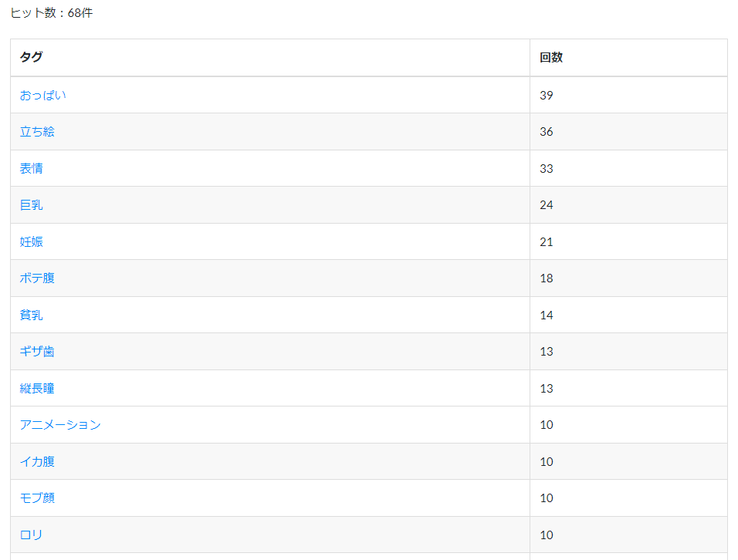Select the count cell showing 18

point(629,278)
